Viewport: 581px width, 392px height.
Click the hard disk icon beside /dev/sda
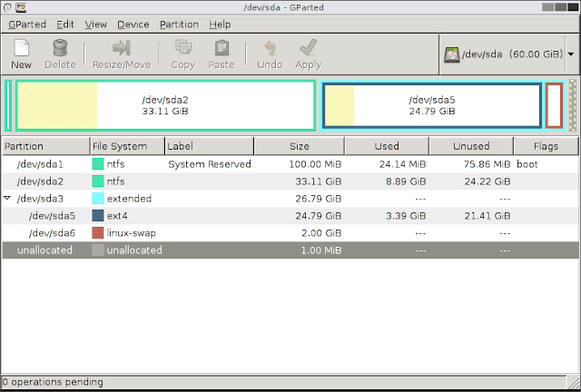click(451, 54)
